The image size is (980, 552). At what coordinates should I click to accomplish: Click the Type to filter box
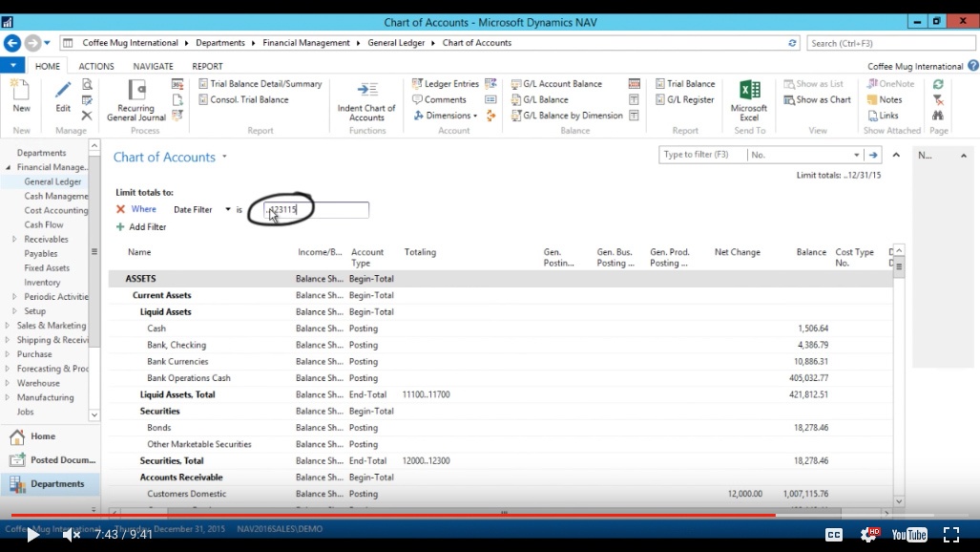click(x=702, y=155)
